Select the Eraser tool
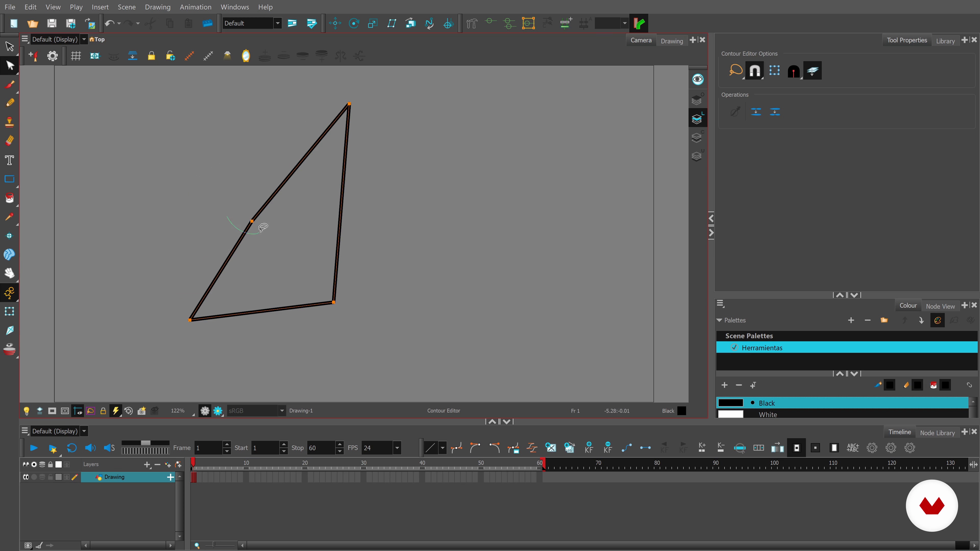Viewport: 980px width, 551px height. pos(9,141)
